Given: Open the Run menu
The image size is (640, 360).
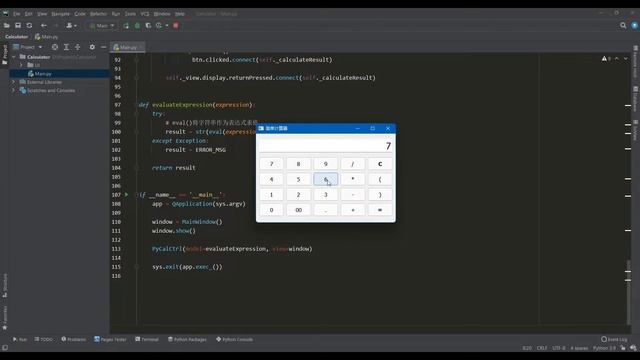Looking at the screenshot, I should [x=116, y=14].
